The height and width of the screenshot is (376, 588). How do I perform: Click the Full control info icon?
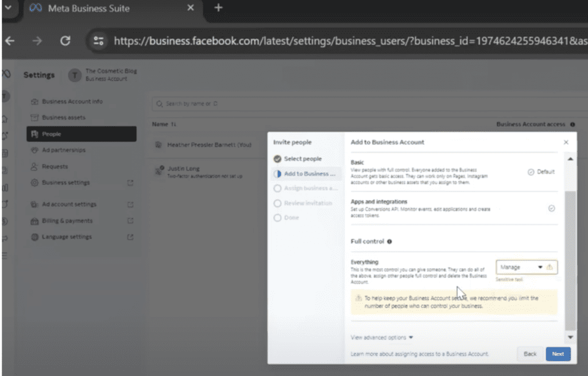click(389, 242)
